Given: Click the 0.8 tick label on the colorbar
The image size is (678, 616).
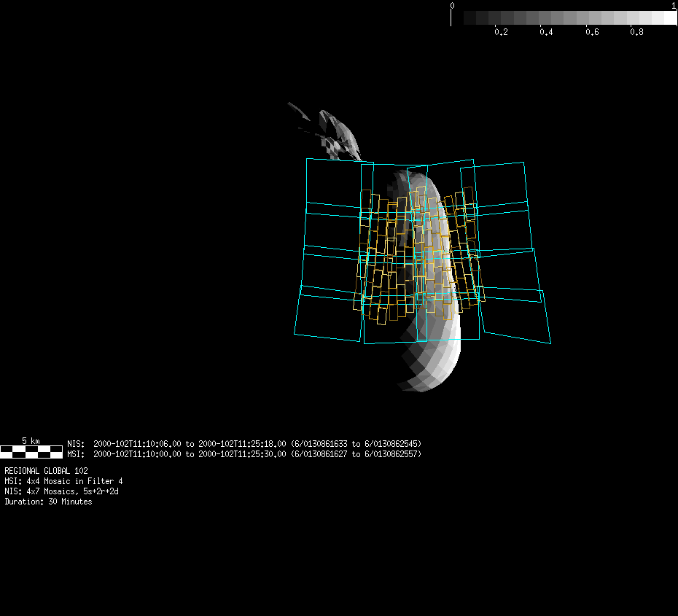Looking at the screenshot, I should pyautogui.click(x=636, y=33).
